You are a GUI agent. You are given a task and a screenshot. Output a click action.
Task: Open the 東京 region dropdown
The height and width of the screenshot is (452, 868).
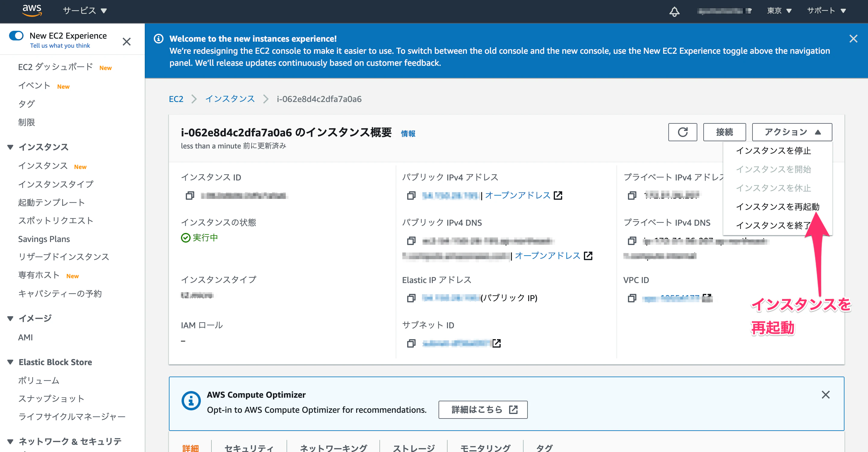(x=779, y=11)
